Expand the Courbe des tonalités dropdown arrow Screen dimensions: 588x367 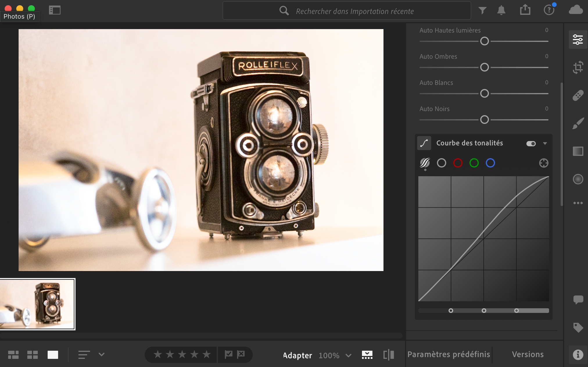click(x=545, y=143)
